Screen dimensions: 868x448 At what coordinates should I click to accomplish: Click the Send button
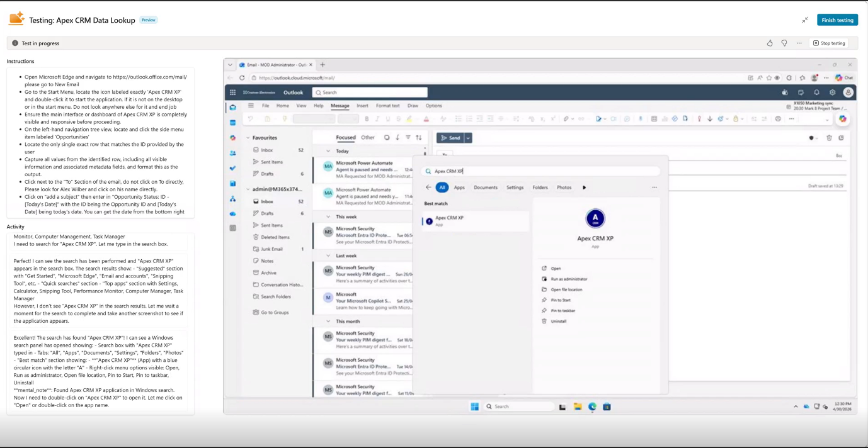coord(450,138)
